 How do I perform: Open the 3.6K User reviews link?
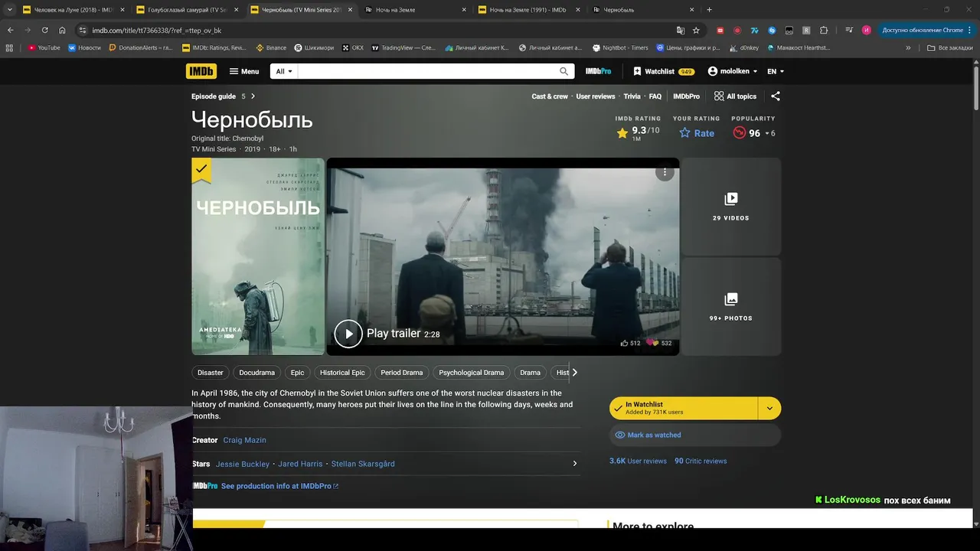coord(638,461)
